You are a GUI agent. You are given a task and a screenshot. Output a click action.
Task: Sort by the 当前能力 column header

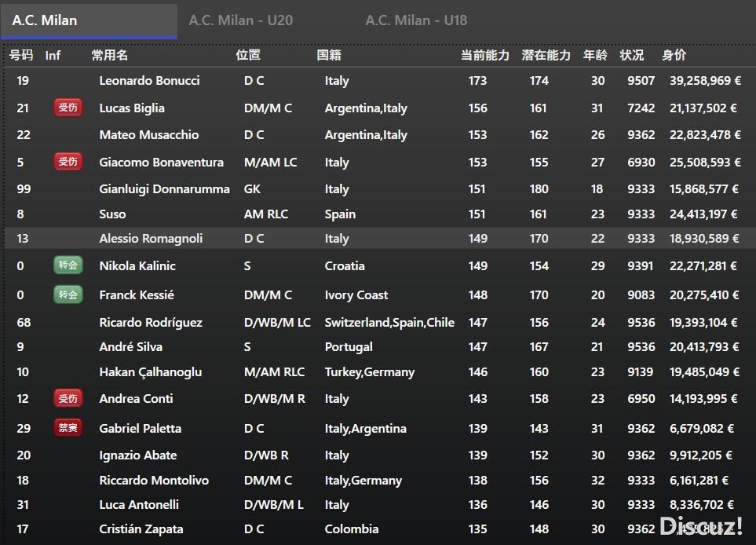pos(485,55)
